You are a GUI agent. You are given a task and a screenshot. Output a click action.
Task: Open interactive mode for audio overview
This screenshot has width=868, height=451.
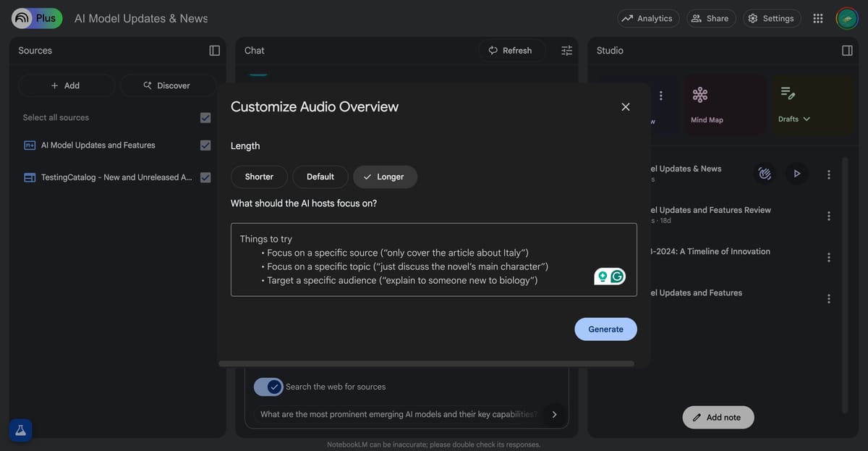[x=765, y=174]
